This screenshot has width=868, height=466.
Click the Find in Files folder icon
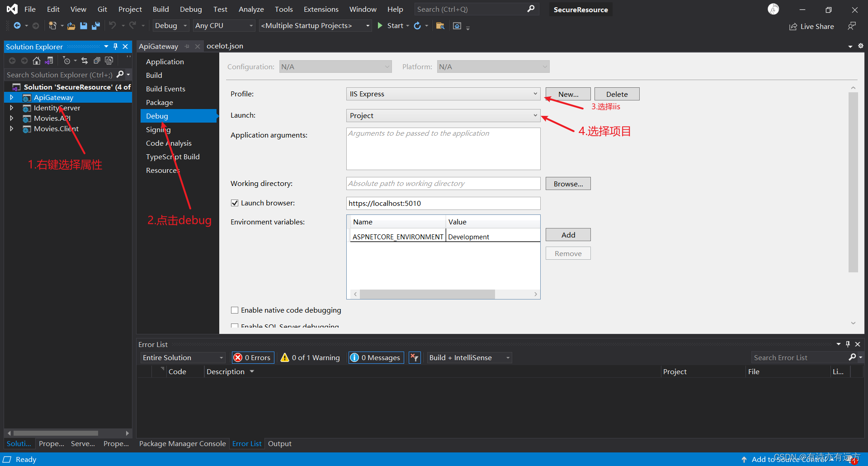click(440, 26)
